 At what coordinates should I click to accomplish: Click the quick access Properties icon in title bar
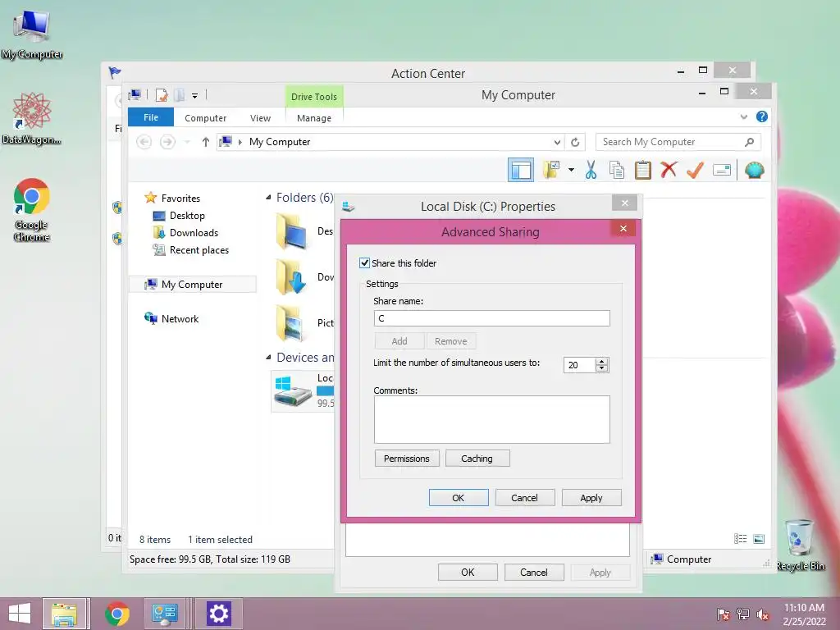162,95
